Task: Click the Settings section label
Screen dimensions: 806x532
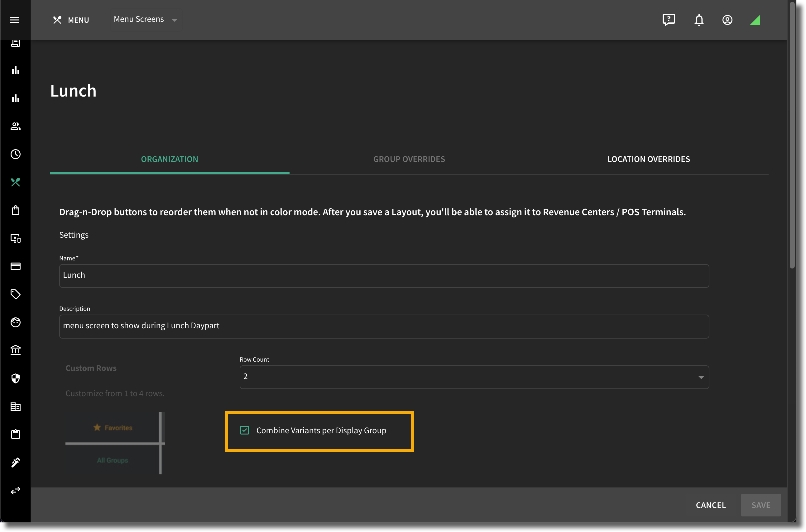Action: click(74, 235)
